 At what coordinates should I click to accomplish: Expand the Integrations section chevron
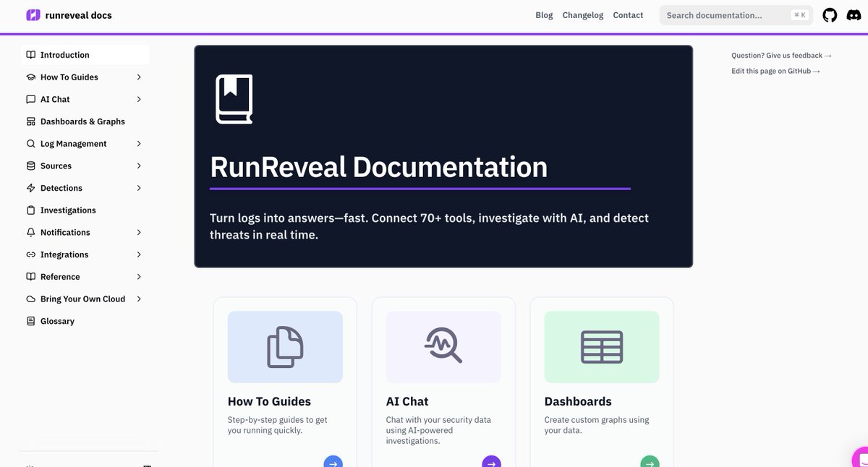click(x=139, y=254)
